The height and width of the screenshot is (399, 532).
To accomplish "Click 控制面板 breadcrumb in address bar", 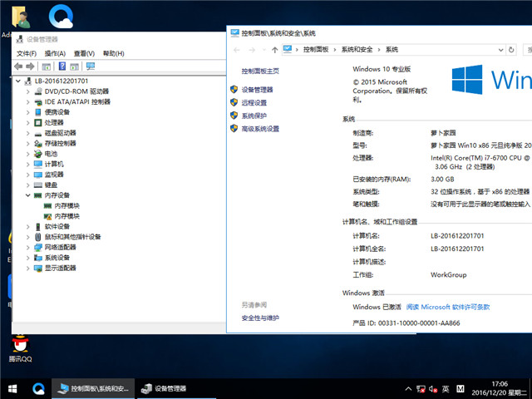I will (316, 50).
